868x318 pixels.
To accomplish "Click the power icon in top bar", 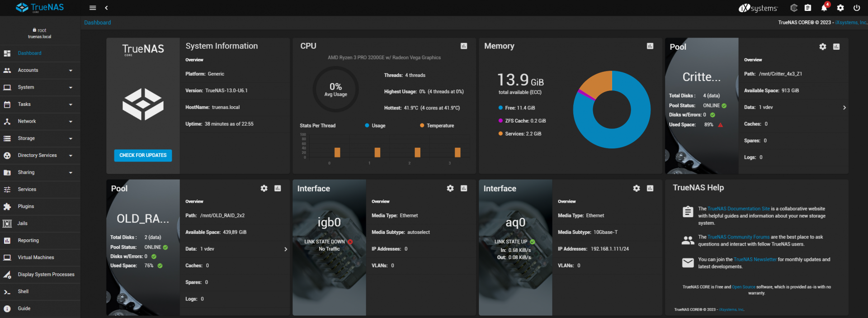I will coord(857,8).
